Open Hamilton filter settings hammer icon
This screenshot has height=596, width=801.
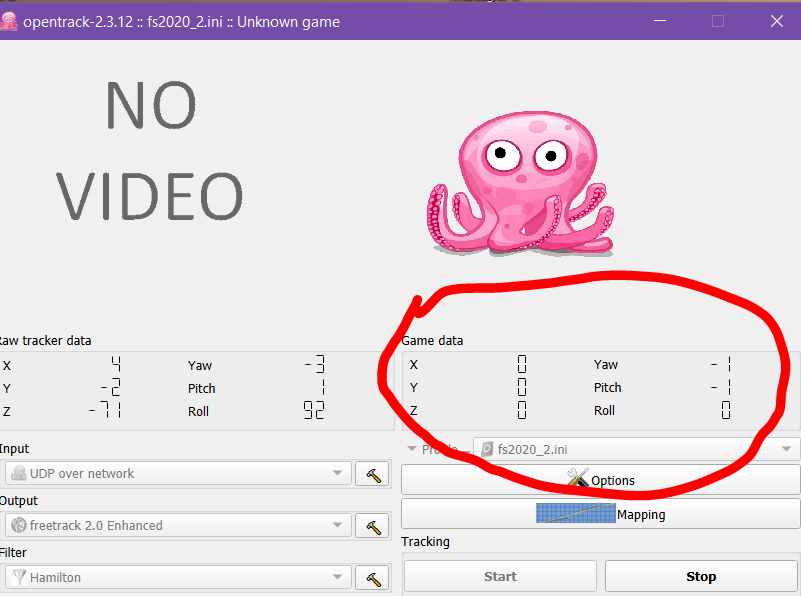373,578
